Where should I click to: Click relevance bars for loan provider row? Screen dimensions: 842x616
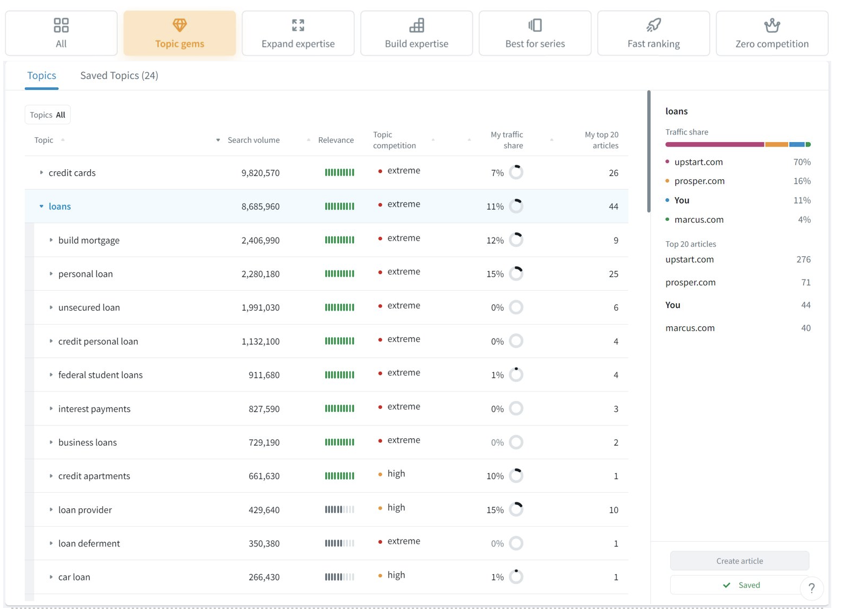pyautogui.click(x=340, y=509)
